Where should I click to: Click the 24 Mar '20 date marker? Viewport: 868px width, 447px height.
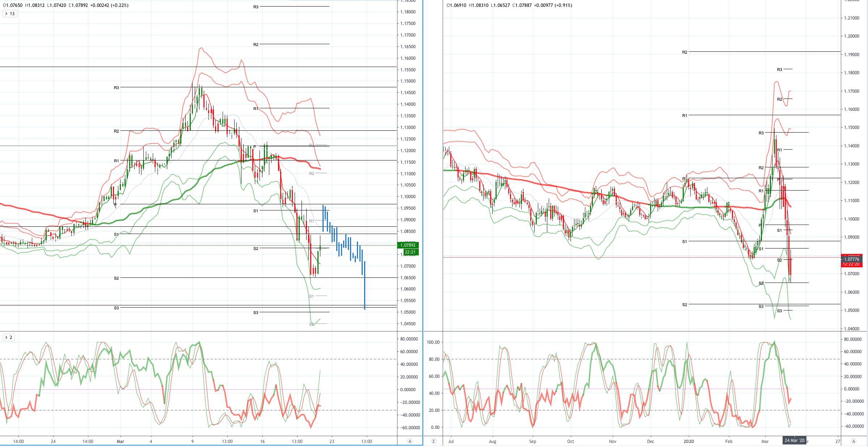(x=795, y=440)
